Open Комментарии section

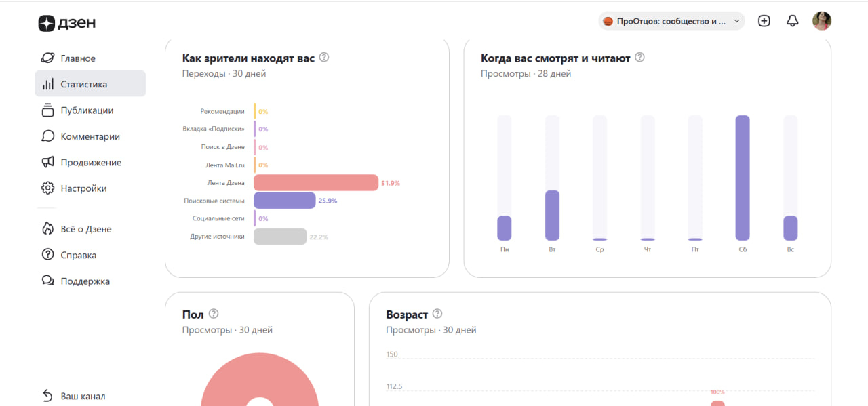pyautogui.click(x=90, y=136)
